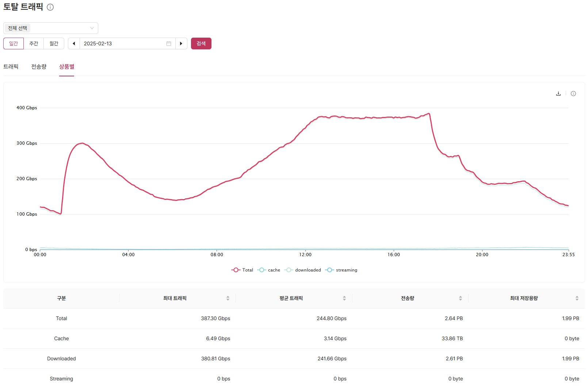Viewport: 588px width, 387px height.
Task: Hide the downloaded series in the legend
Action: (x=303, y=270)
